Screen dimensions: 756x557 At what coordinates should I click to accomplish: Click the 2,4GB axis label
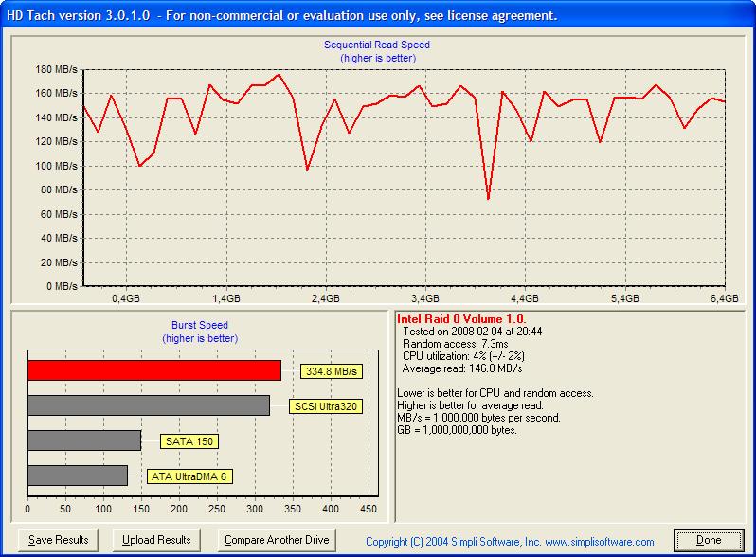(326, 298)
